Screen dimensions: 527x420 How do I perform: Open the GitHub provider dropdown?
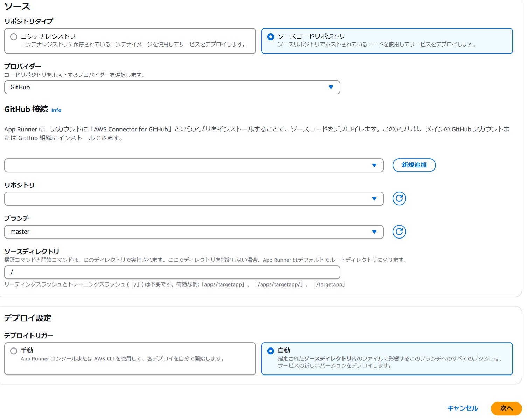click(x=172, y=87)
